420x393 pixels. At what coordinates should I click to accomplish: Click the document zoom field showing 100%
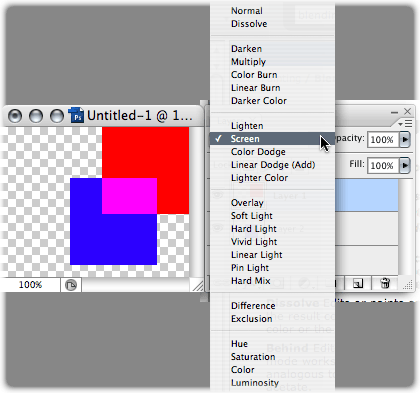[x=30, y=285]
